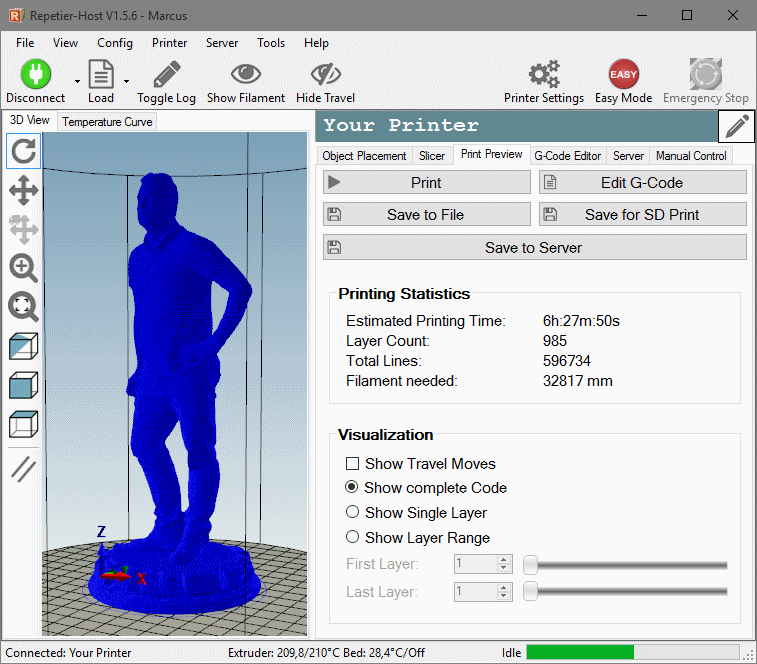Open the Help menu
Image resolution: width=757 pixels, height=664 pixels.
[x=316, y=43]
